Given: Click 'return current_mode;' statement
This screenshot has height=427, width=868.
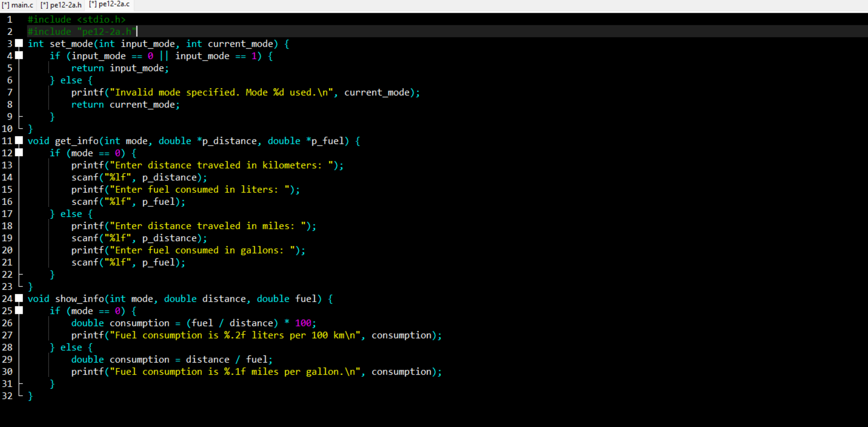Looking at the screenshot, I should pos(125,104).
